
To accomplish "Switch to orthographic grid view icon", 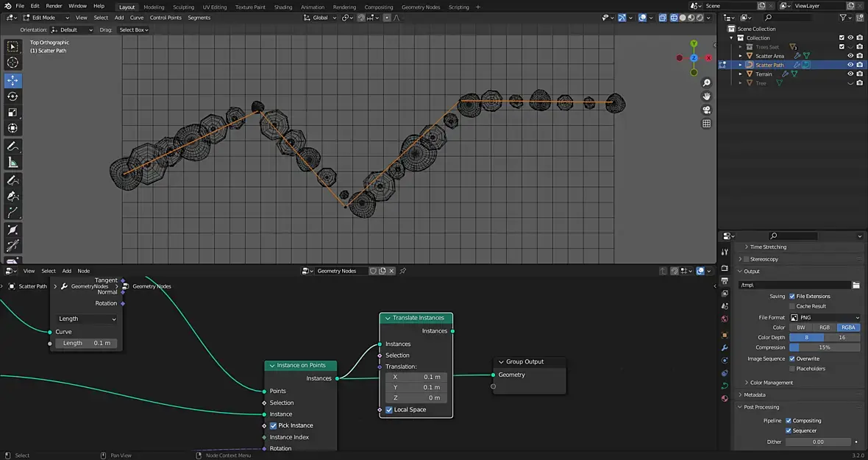I will 706,124.
